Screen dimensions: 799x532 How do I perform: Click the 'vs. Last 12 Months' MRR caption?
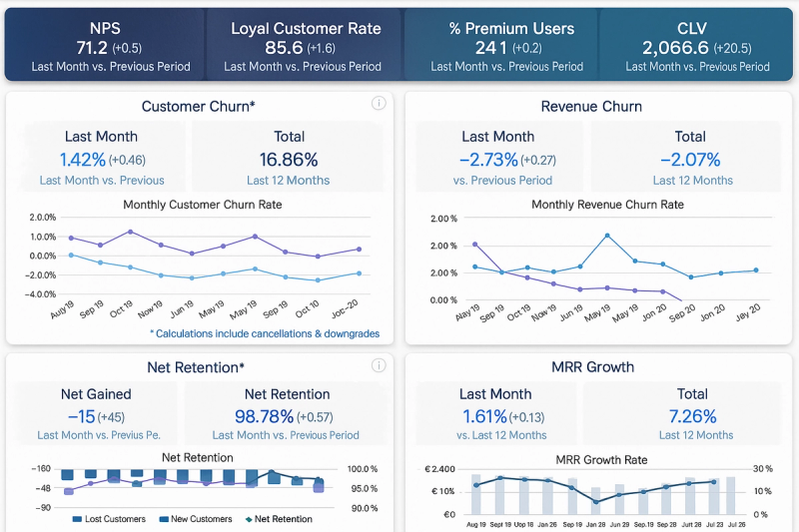(x=501, y=435)
